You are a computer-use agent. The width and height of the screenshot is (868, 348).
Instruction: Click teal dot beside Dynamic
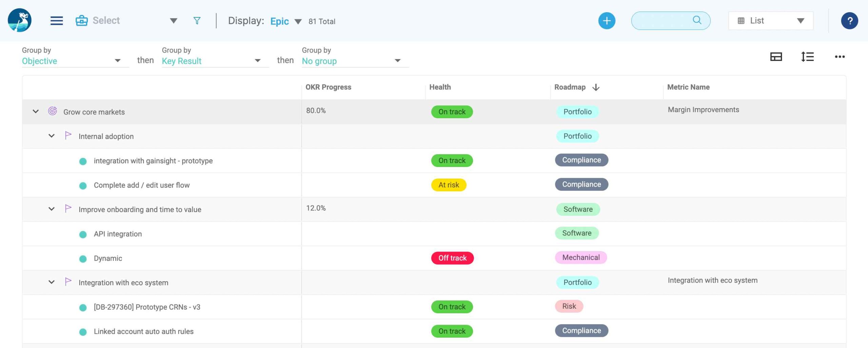(83, 259)
